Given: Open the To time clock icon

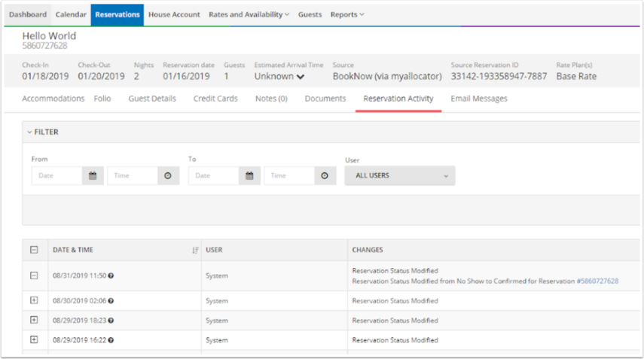Looking at the screenshot, I should (x=325, y=175).
